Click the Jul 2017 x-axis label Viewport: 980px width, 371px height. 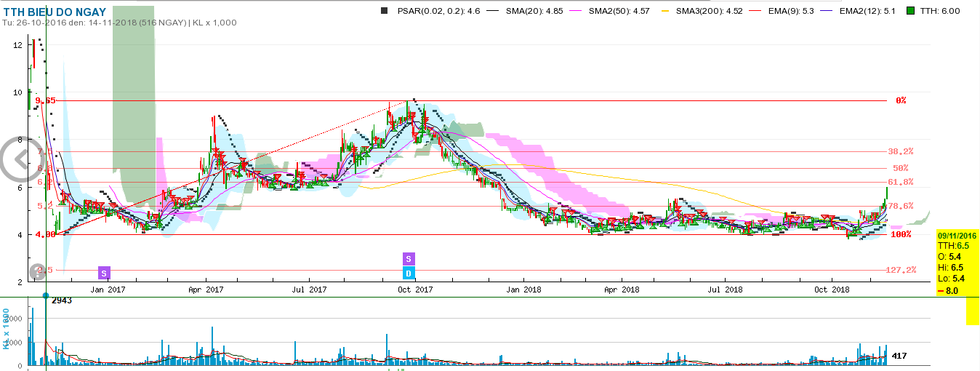(308, 290)
